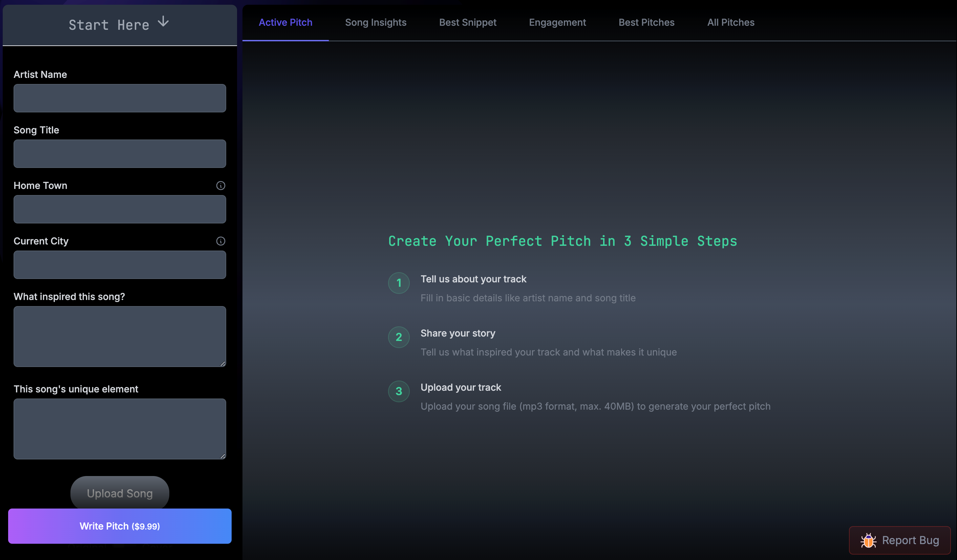This screenshot has height=560, width=957.
Task: Click the Home Town info icon
Action: tap(221, 186)
